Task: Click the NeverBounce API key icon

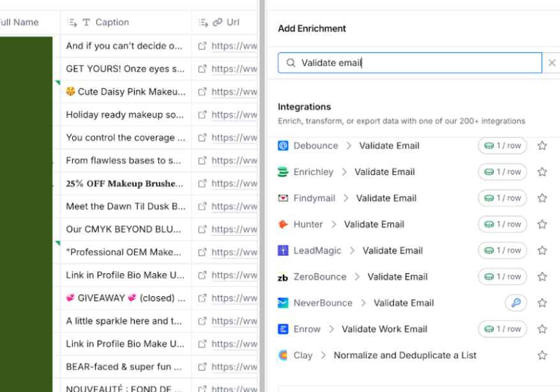Action: (516, 303)
